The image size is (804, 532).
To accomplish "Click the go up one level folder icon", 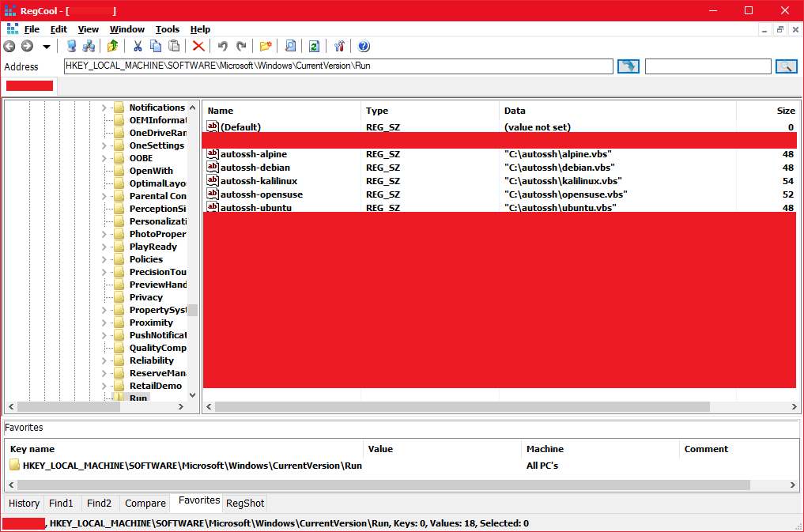I will click(113, 46).
